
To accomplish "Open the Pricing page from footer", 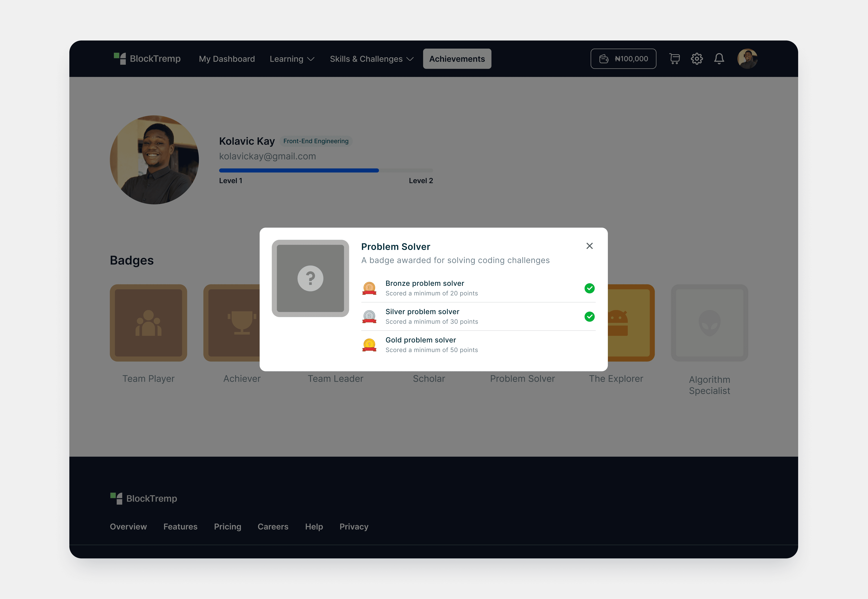I will click(x=228, y=527).
